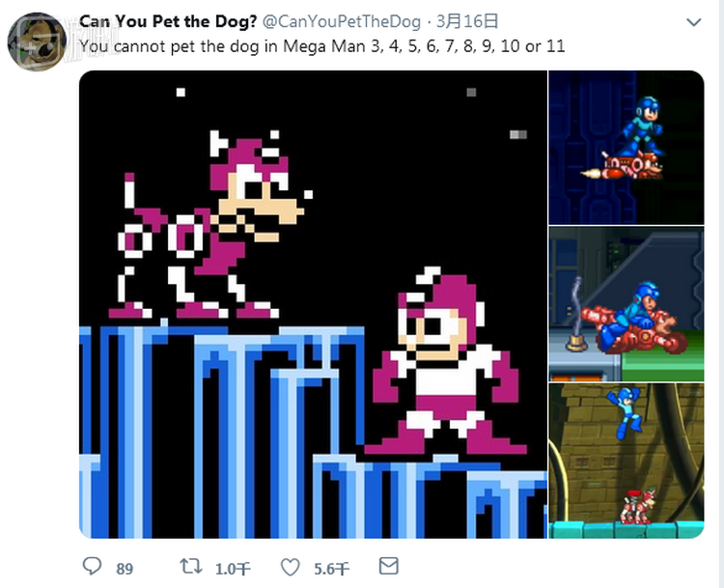Screen dimensions: 724x588
Task: Click the 5.6千 like count
Action: point(331,569)
